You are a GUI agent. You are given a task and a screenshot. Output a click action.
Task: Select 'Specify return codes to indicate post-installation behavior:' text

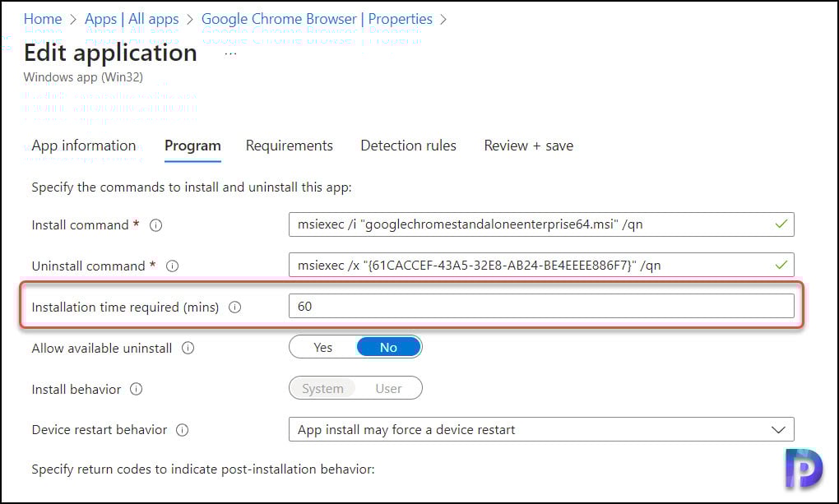click(x=203, y=469)
